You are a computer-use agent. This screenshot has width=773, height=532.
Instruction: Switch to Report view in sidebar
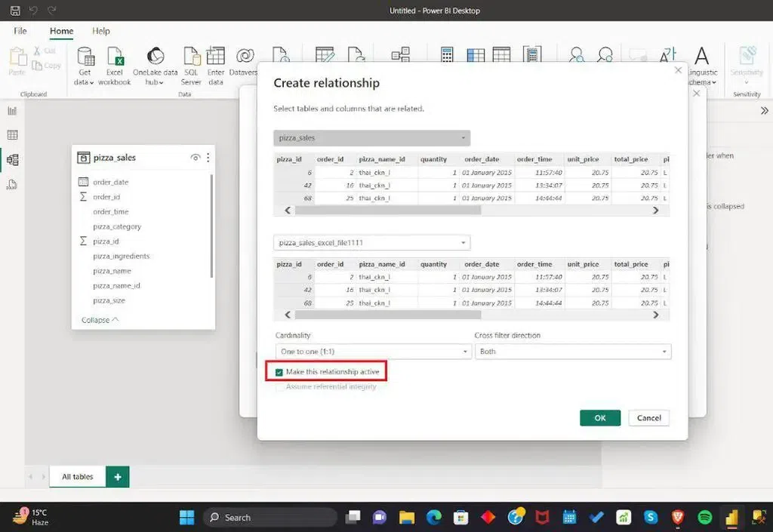(12, 111)
